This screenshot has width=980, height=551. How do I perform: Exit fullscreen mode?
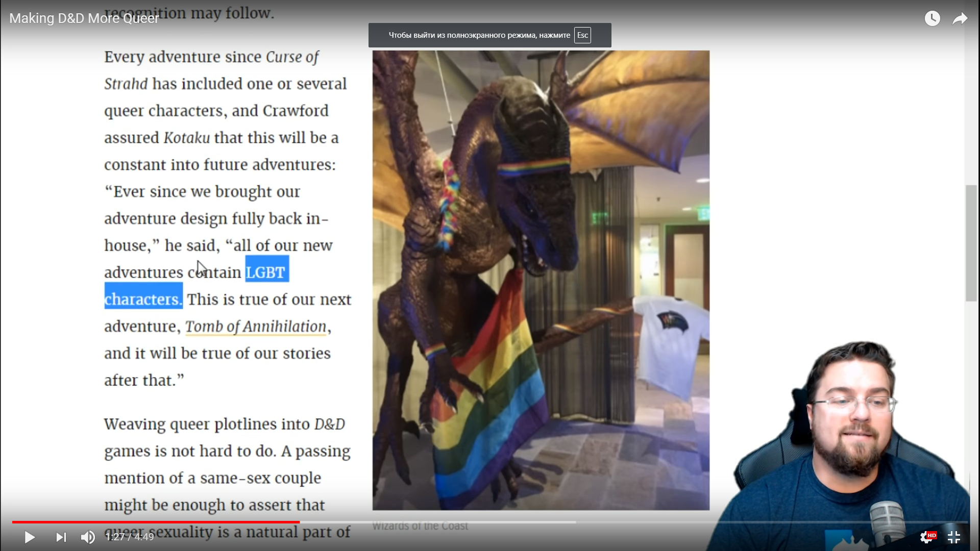954,537
